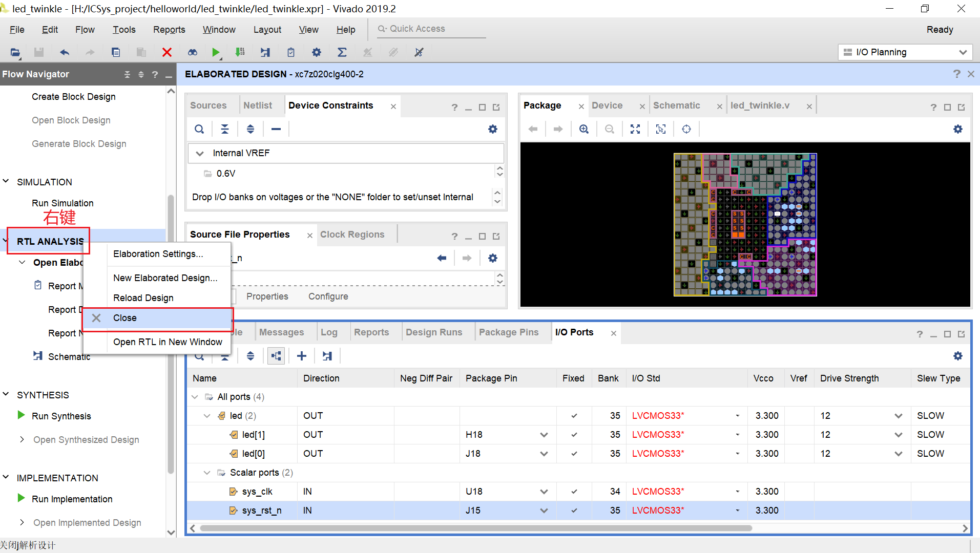Select the sys_rst_n port row

578,511
